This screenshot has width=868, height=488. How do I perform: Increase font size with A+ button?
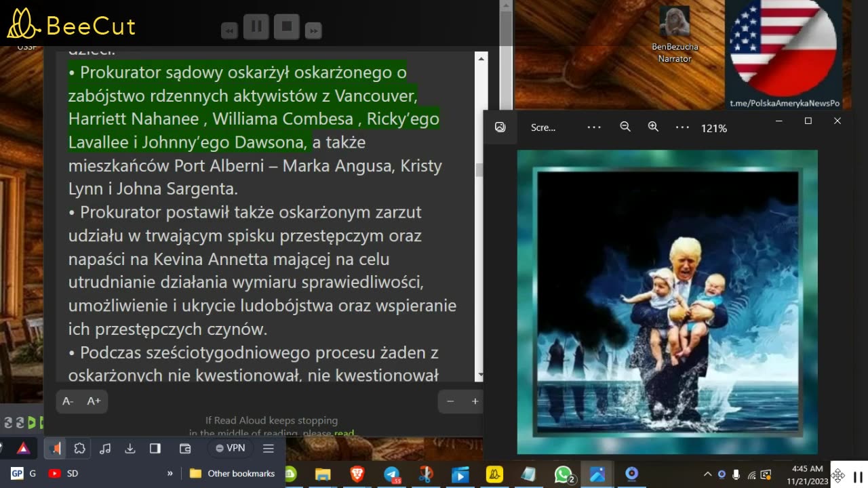[94, 401]
